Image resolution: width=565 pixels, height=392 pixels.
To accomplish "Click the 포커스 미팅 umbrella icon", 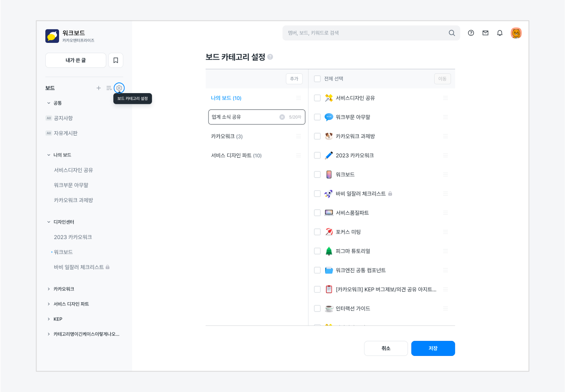I will point(329,232).
